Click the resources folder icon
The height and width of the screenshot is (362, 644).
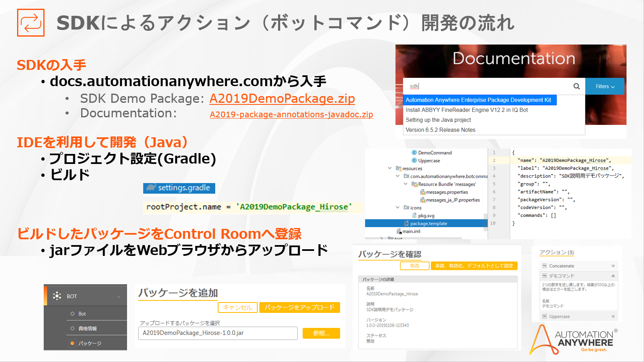point(399,169)
